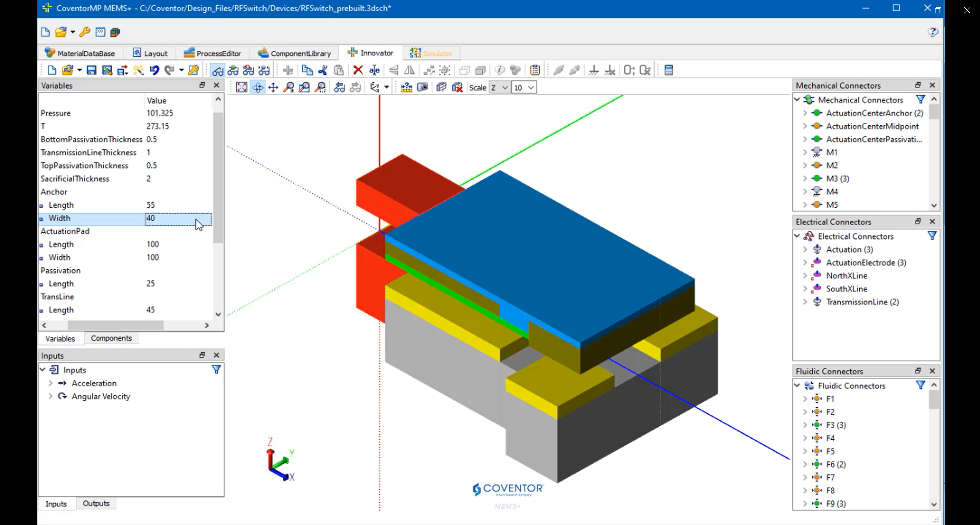
Task: Float the Mechanical Connectors panel
Action: coord(918,85)
